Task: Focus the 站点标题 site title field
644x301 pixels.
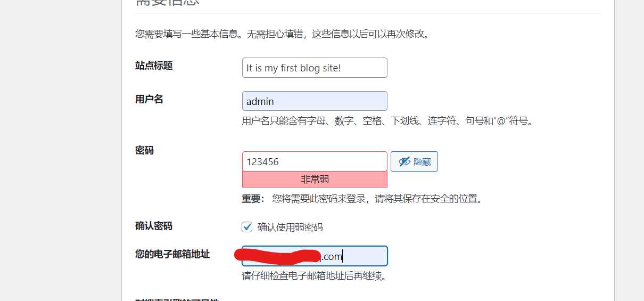Action: coord(315,68)
